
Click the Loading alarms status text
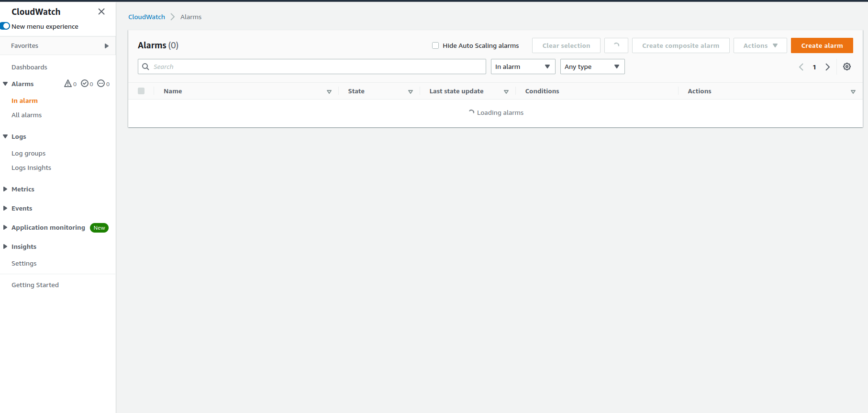pos(500,112)
